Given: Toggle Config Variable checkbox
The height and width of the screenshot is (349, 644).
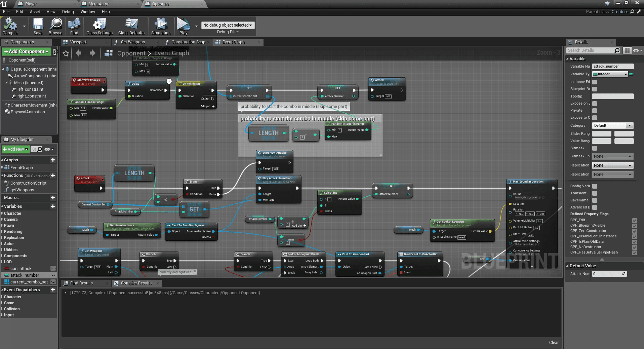Looking at the screenshot, I should tap(595, 186).
